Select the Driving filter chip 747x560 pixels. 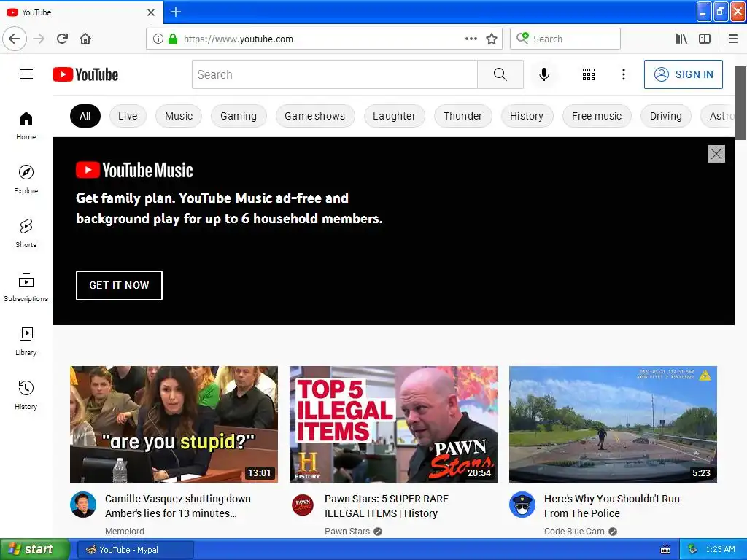(666, 116)
